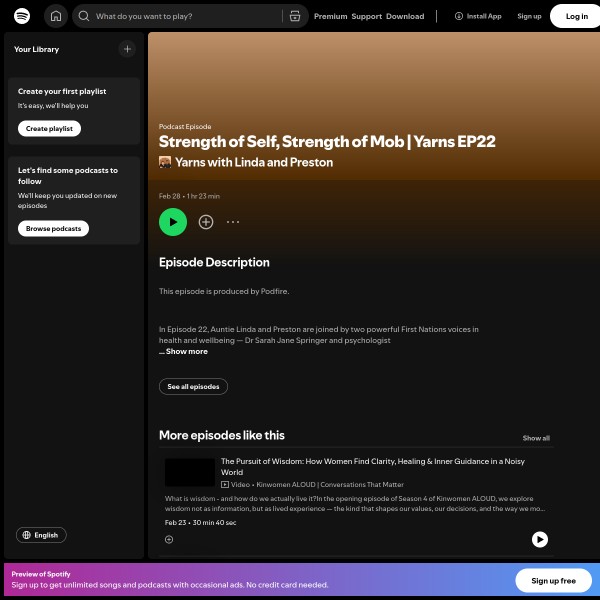Show all similar episodes
Viewport: 600px width, 600px height.
coord(536,438)
